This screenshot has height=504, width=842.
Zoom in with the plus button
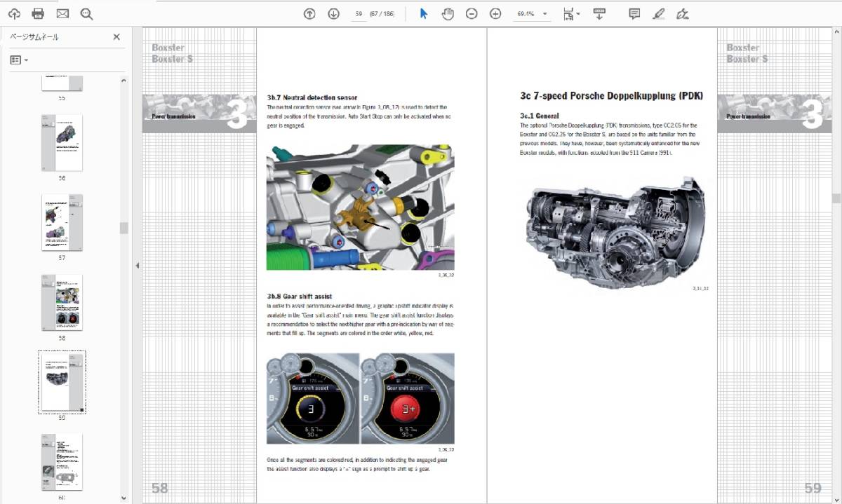495,13
